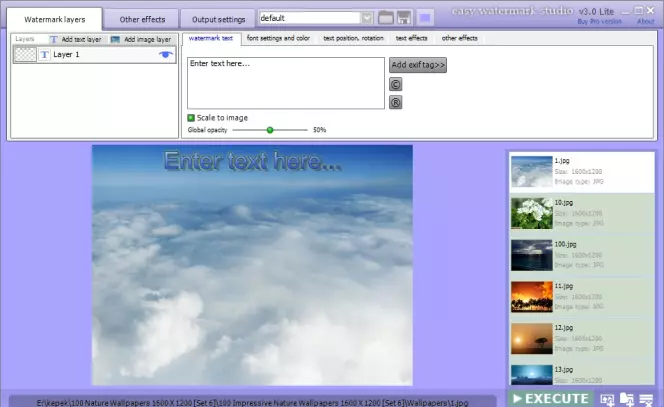Add a folder using the folder-plus icon
Viewport: 664px width, 407px height.
click(627, 399)
